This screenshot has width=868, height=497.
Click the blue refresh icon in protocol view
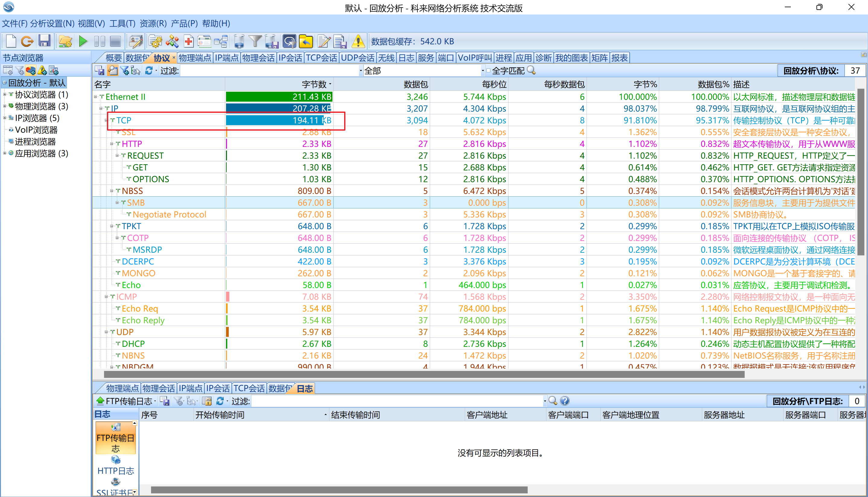(149, 71)
